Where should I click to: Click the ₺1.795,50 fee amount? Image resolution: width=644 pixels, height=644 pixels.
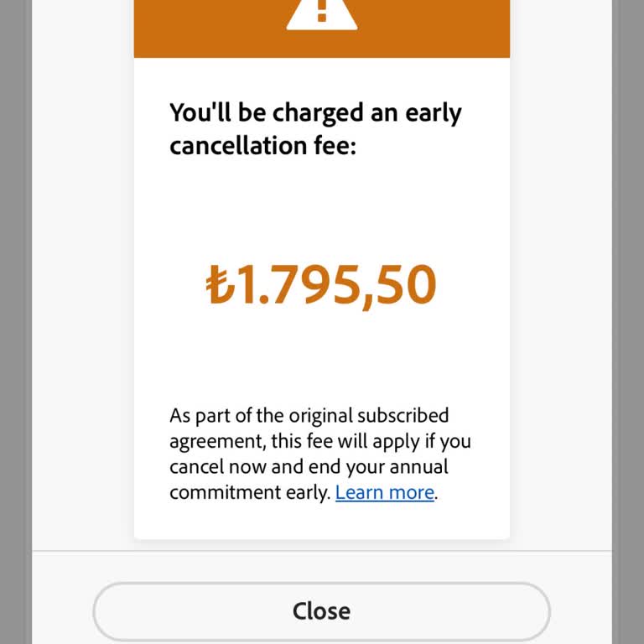[x=321, y=284]
